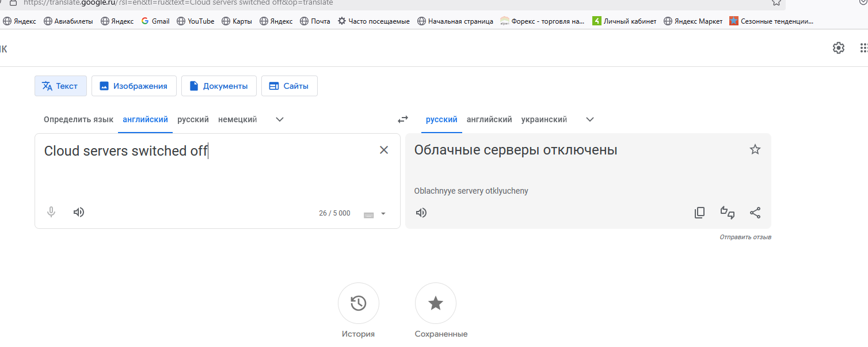
Task: Open the Google apps grid
Action: point(863,48)
